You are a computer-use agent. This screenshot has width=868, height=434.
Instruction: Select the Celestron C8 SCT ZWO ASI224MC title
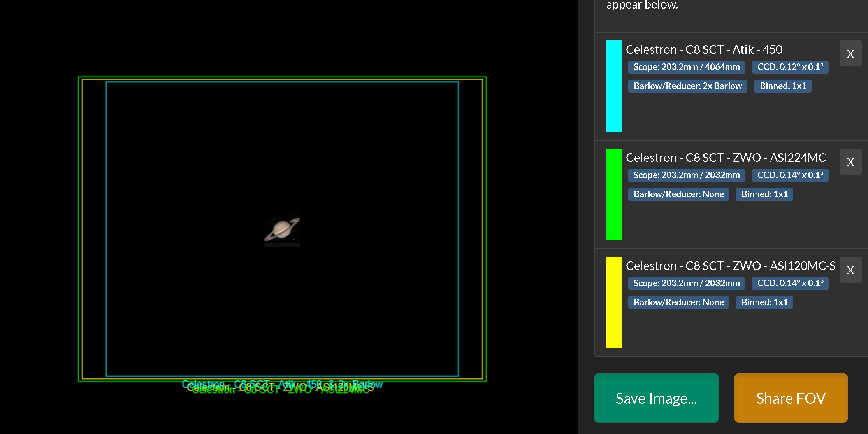[726, 157]
